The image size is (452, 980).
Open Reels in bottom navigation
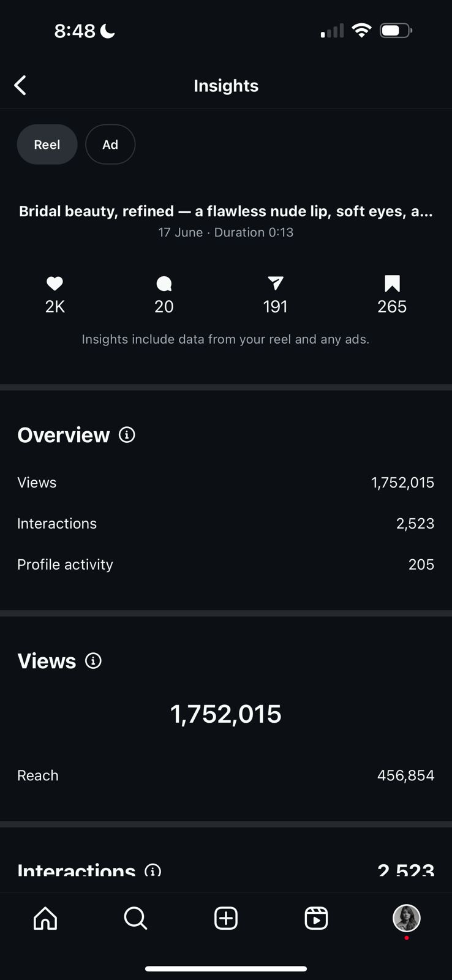pos(316,918)
